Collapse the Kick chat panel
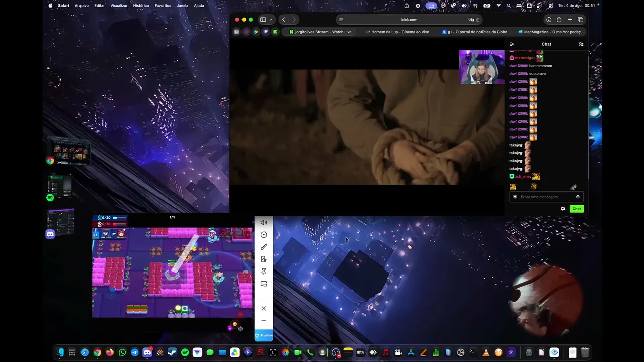The width and height of the screenshot is (644, 362). (x=512, y=44)
